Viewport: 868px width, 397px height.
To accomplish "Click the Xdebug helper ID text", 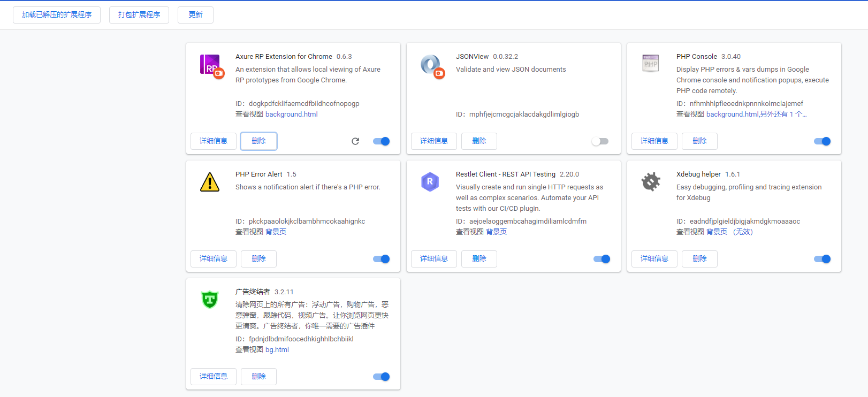I will [x=738, y=222].
